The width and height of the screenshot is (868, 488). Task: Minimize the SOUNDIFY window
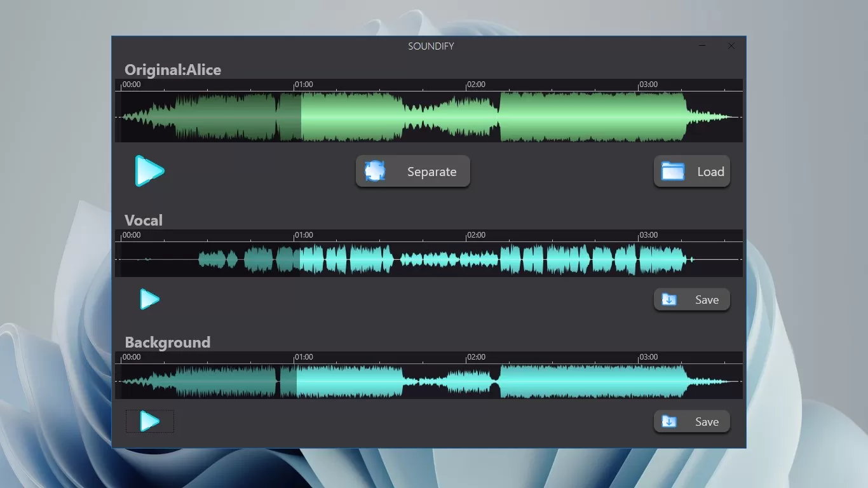(x=702, y=46)
